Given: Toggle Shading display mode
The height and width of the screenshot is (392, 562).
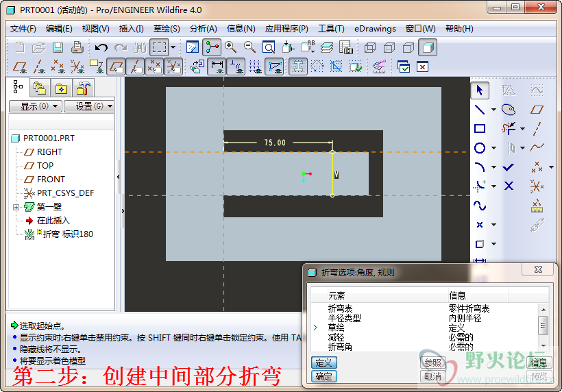Looking at the screenshot, I should point(428,47).
